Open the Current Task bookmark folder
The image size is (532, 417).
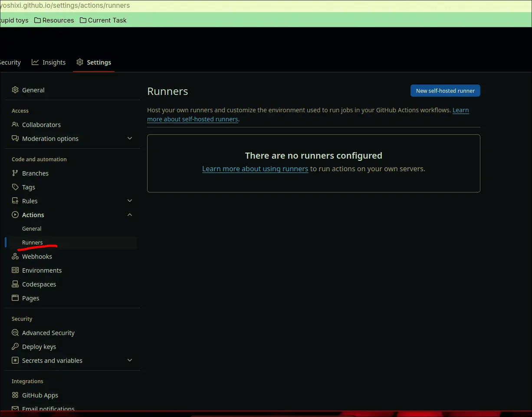click(x=103, y=20)
